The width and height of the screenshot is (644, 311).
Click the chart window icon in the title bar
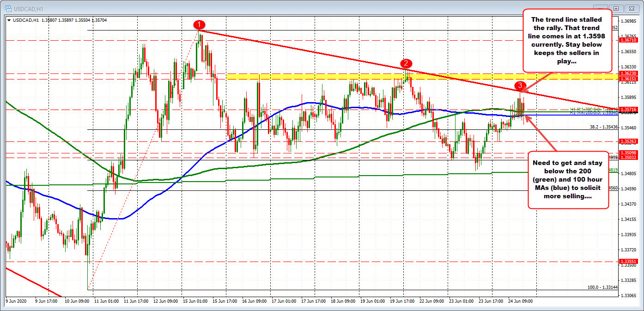tap(7, 8)
